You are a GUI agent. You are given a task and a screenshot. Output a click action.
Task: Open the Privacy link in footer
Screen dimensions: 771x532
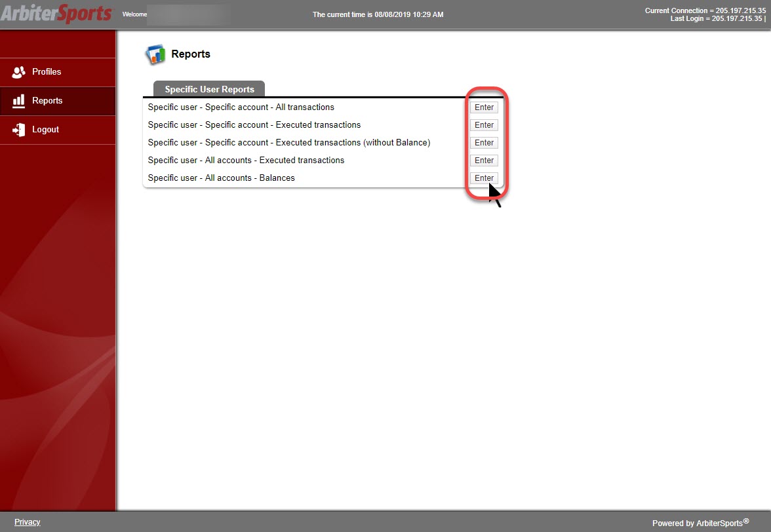[x=28, y=522]
